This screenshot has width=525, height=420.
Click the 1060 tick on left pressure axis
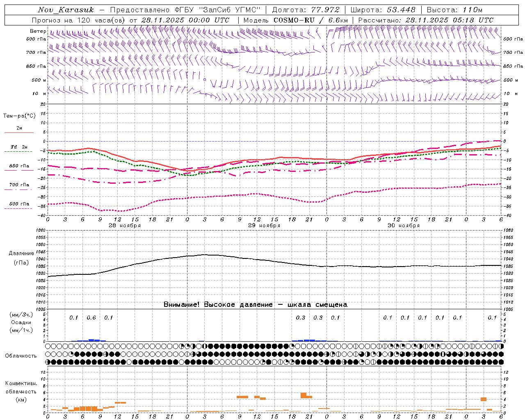click(x=41, y=231)
